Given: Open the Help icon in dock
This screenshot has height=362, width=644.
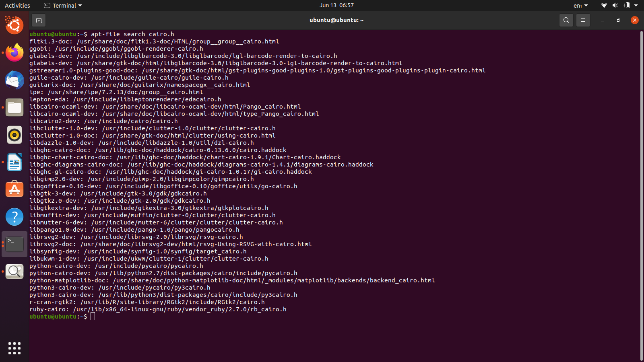Looking at the screenshot, I should (14, 217).
